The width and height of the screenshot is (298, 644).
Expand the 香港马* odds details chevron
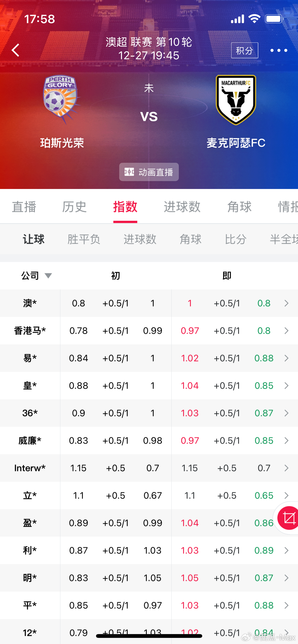(286, 331)
